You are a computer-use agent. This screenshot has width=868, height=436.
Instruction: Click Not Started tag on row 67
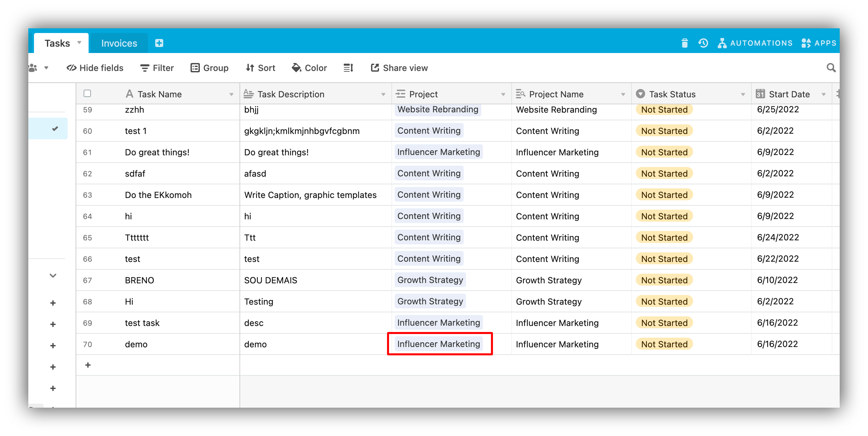click(664, 280)
